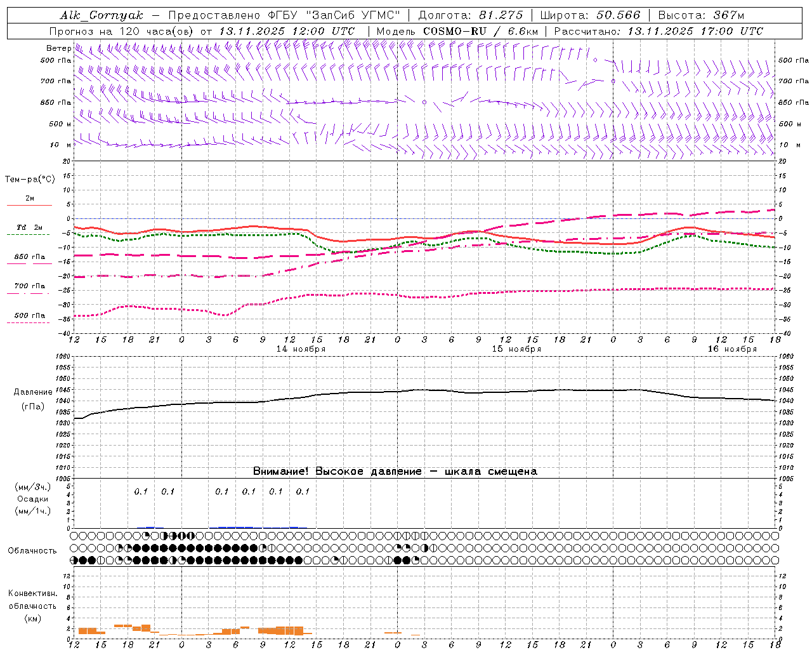Click the latitude value Широта: 50.566
Screen dimensions: 812x650
click(x=590, y=15)
